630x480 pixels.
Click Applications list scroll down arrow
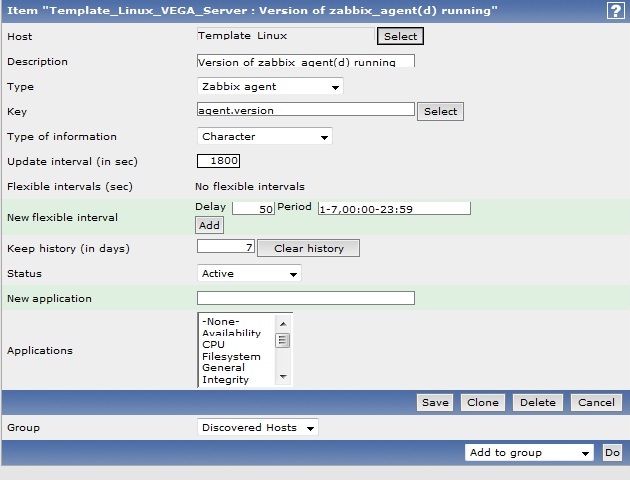[283, 376]
